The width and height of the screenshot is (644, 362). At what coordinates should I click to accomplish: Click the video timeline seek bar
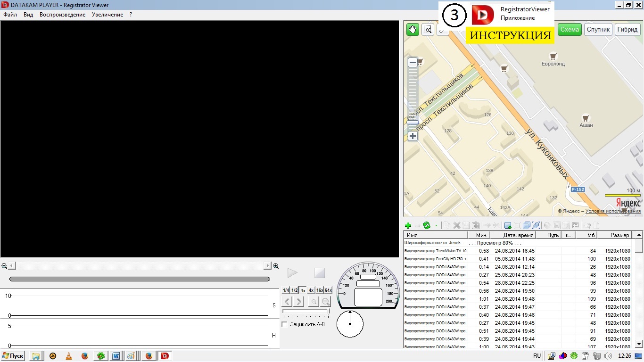point(140,279)
